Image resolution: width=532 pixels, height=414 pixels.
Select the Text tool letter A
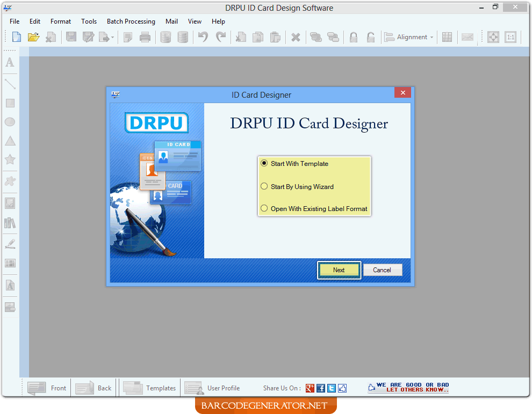(10, 62)
